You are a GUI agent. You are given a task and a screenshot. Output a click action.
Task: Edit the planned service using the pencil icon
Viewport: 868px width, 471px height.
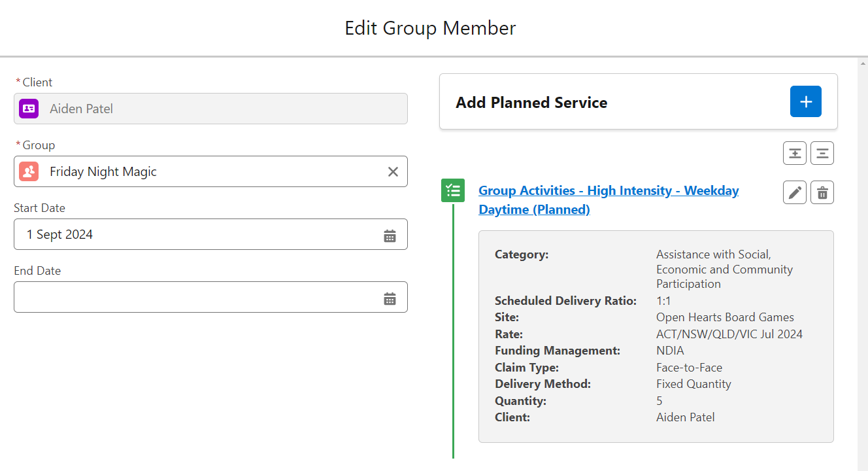795,192
